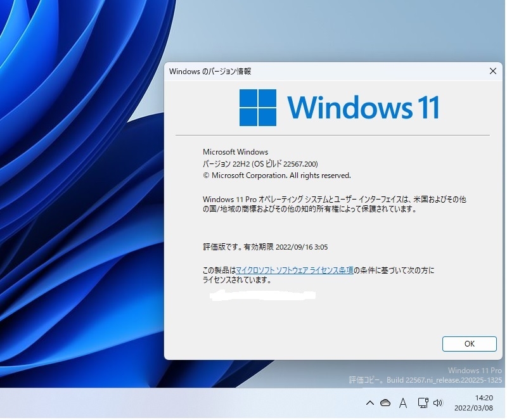Close the Windows version information dialog
Image resolution: width=507 pixels, height=420 pixels.
pos(494,71)
